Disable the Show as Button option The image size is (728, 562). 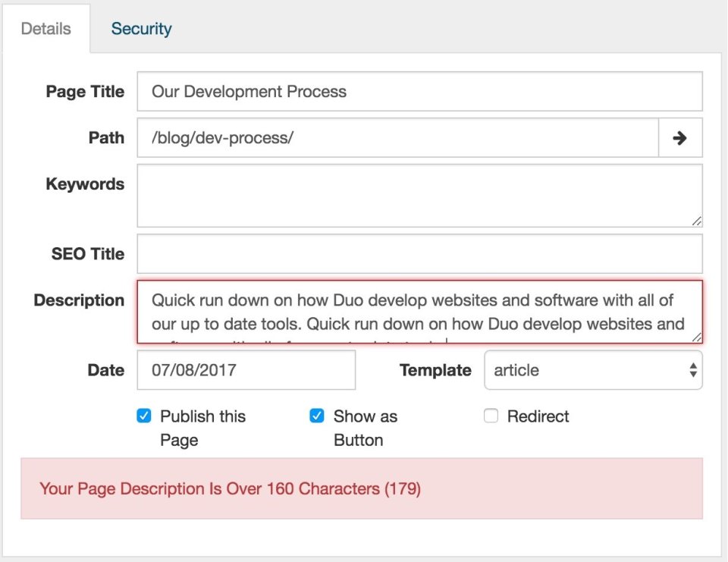316,416
